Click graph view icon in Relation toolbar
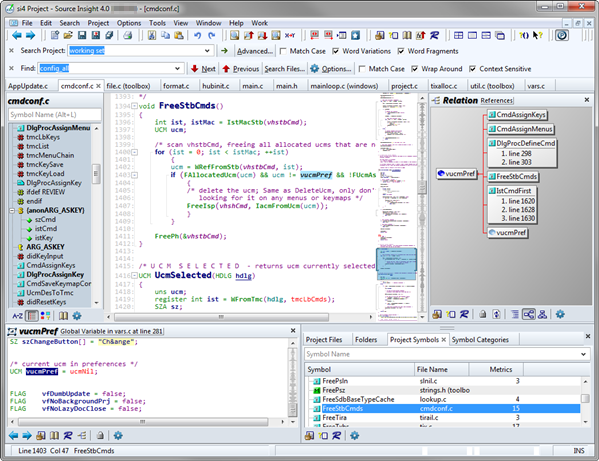599x461 pixels. (x=529, y=314)
